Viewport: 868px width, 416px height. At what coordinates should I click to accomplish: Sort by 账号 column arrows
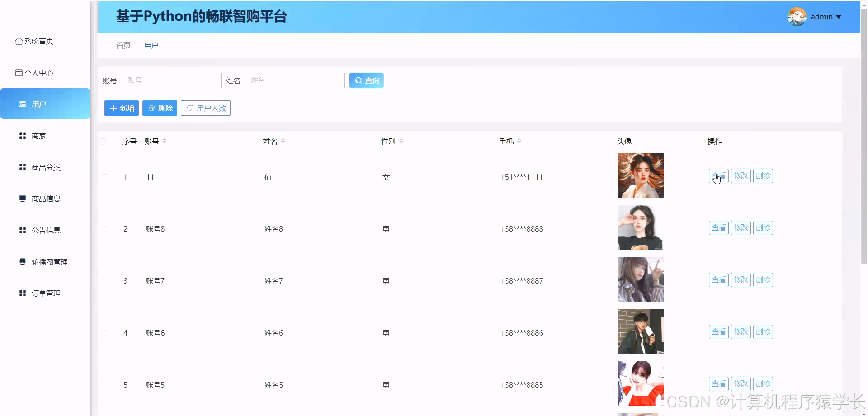(x=165, y=141)
